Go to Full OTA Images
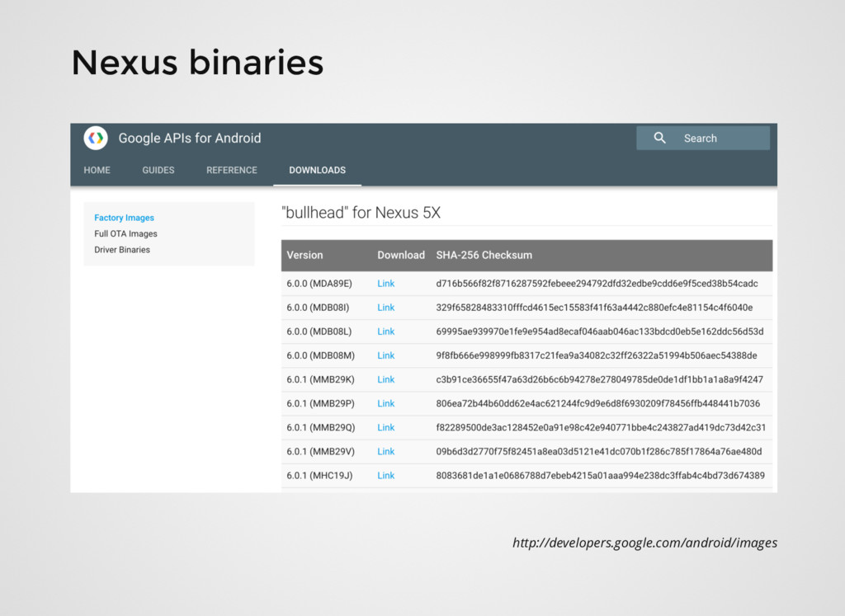 [125, 233]
